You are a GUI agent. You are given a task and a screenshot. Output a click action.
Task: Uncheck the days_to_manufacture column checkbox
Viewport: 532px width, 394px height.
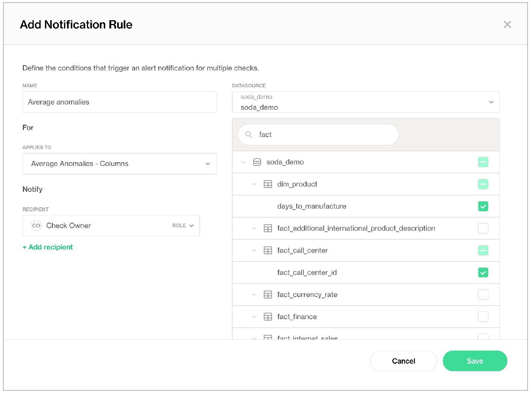point(483,206)
